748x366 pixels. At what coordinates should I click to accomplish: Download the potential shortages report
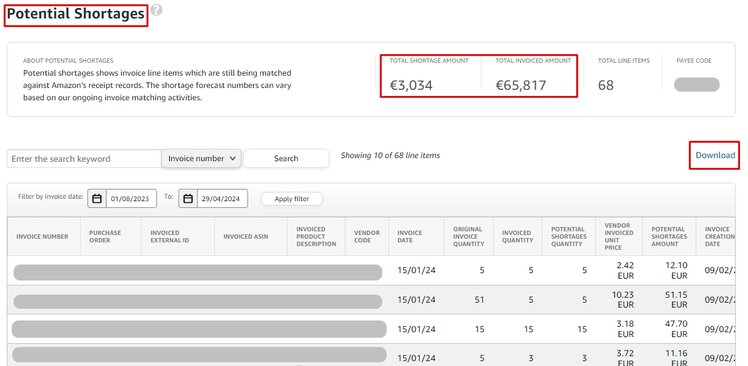715,155
